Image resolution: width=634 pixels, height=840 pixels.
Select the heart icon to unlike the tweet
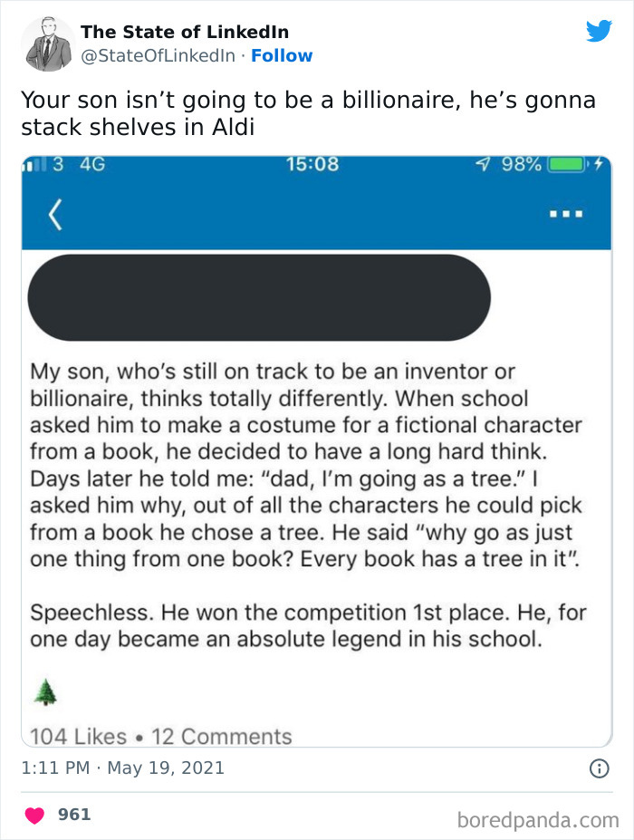click(x=34, y=814)
